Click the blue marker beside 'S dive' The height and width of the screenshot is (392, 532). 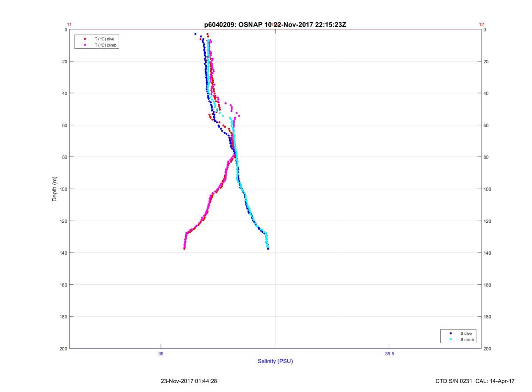[450, 333]
